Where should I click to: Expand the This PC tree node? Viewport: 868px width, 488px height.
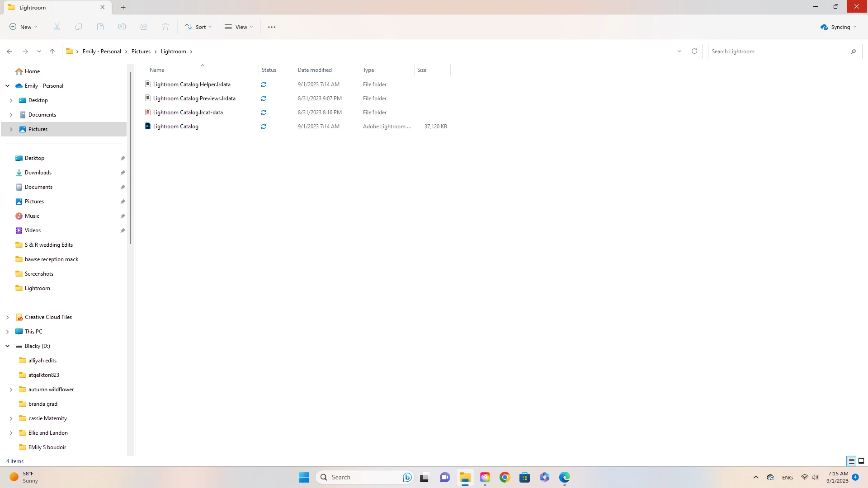8,332
